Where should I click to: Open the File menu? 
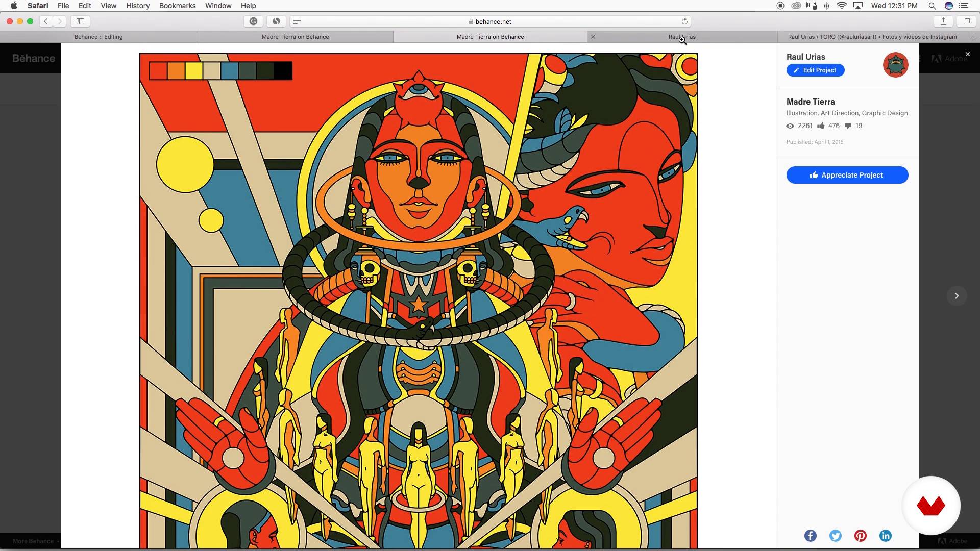(x=63, y=6)
